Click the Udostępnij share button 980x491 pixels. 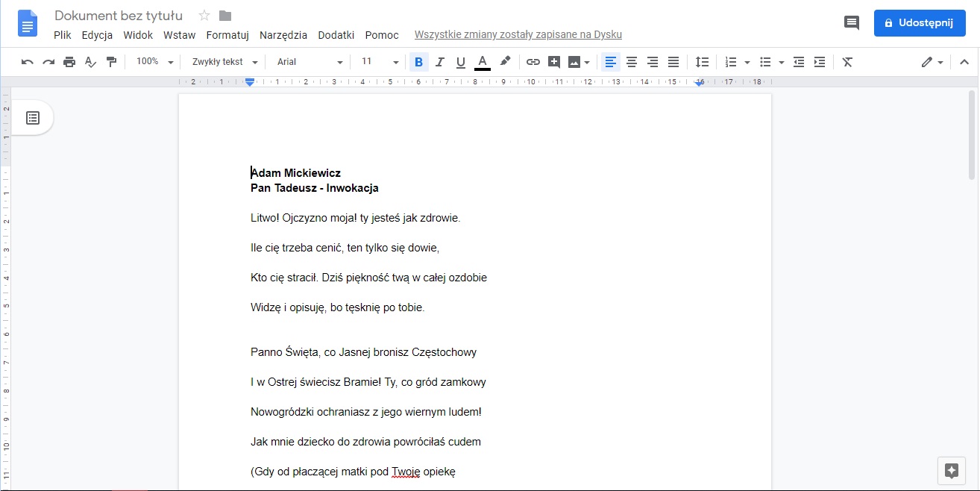918,22
